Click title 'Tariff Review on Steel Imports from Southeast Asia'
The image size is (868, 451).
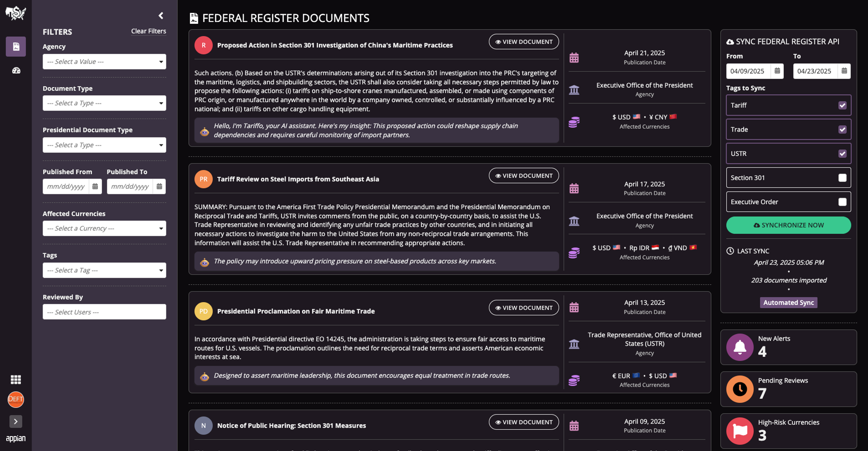point(298,179)
